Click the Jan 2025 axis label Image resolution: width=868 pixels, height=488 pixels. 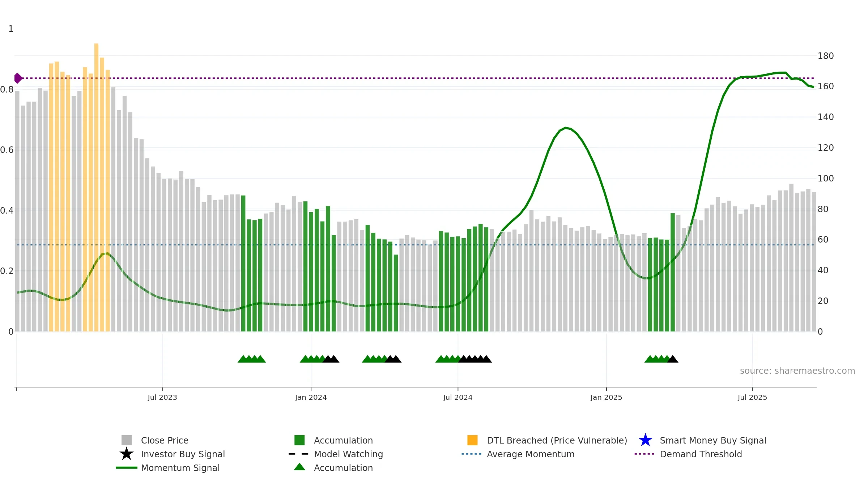tap(607, 398)
